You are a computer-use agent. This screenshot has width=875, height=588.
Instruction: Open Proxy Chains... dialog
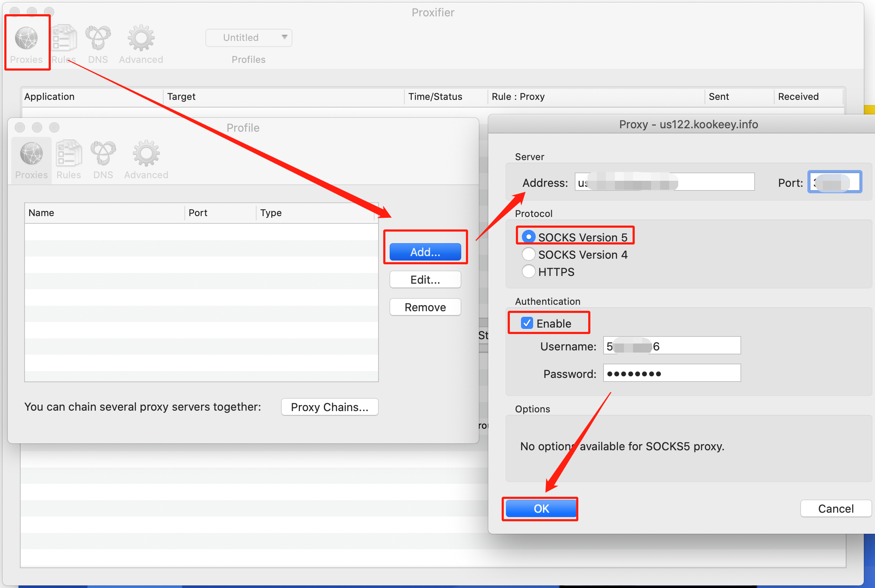329,407
